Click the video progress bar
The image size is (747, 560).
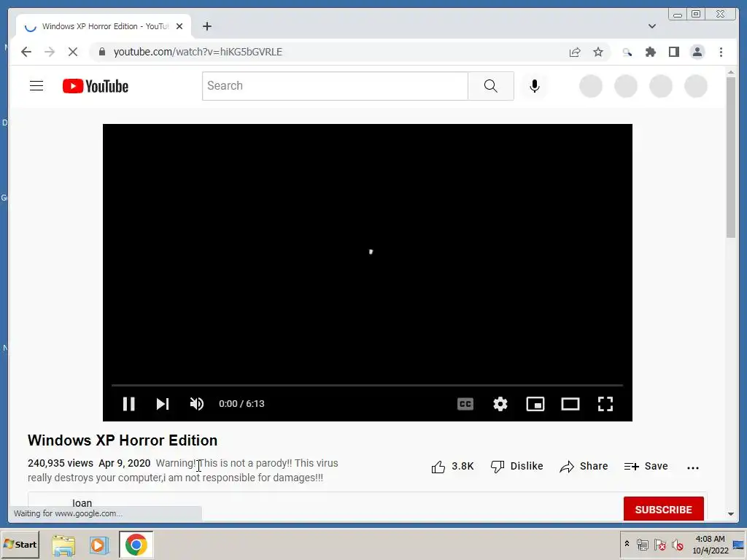tap(368, 385)
